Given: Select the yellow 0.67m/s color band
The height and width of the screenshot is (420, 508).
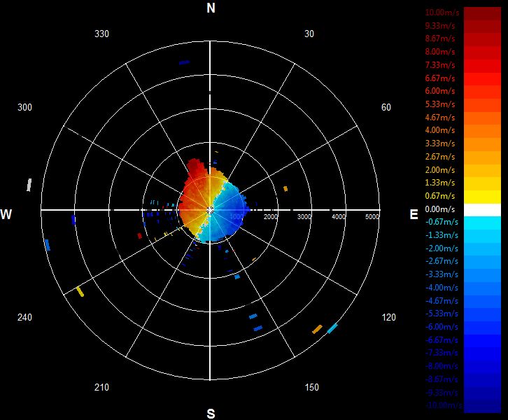Looking at the screenshot, I should (x=482, y=197).
